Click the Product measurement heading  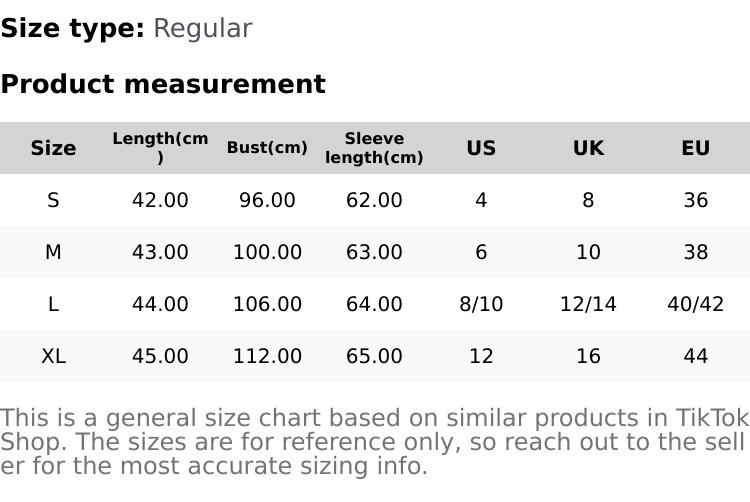[x=163, y=84]
